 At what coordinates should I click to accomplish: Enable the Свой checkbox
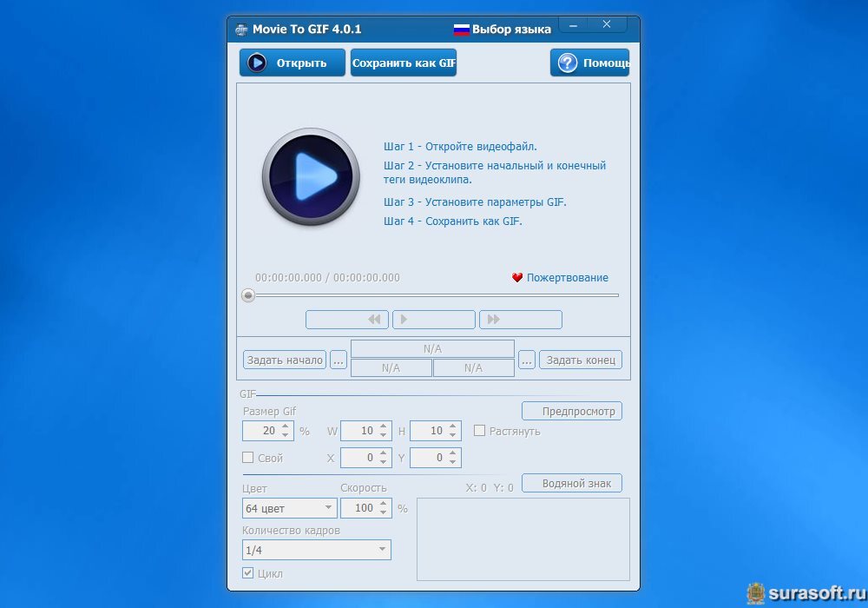coord(248,458)
